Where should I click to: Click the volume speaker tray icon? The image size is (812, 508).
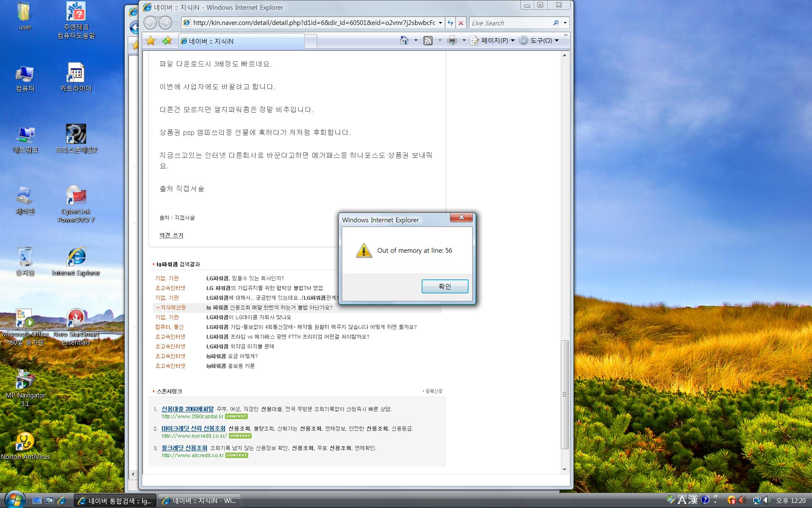(x=767, y=500)
